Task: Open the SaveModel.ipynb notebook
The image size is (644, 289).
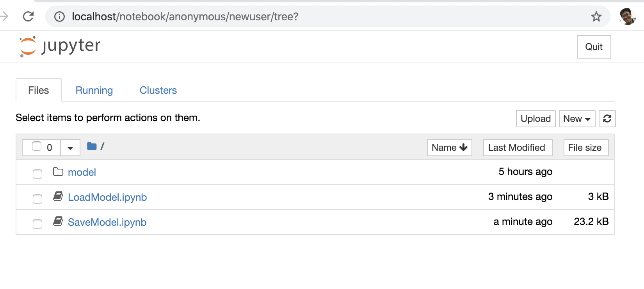Action: (107, 222)
